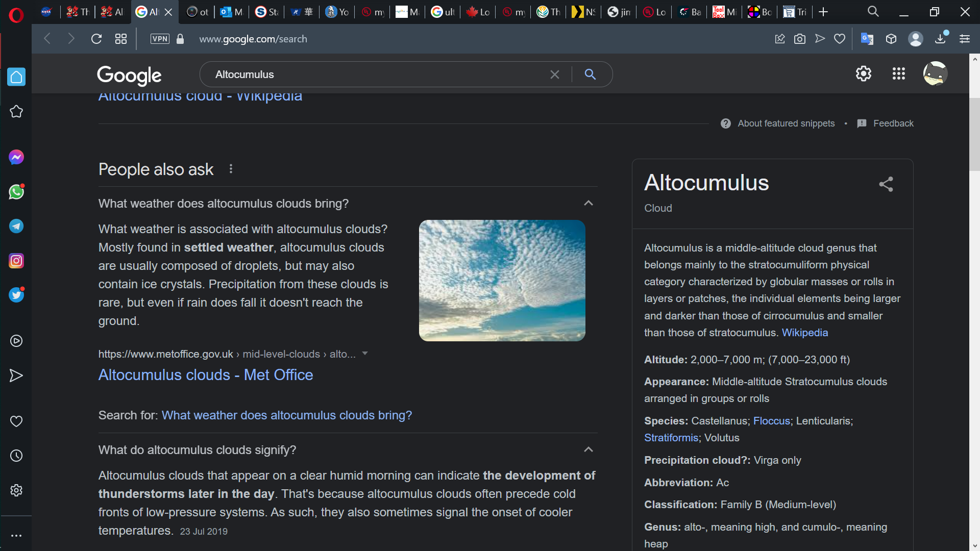The width and height of the screenshot is (980, 551).
Task: Open Pinboards heart icon in sidebar
Action: [16, 421]
